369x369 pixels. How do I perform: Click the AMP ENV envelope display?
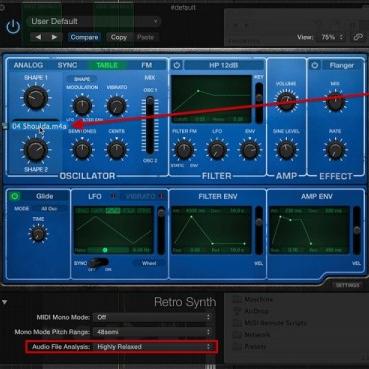coord(309,230)
